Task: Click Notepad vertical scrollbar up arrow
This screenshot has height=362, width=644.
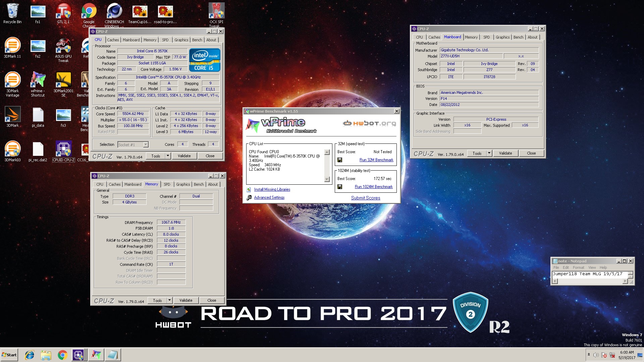Action: tap(631, 273)
